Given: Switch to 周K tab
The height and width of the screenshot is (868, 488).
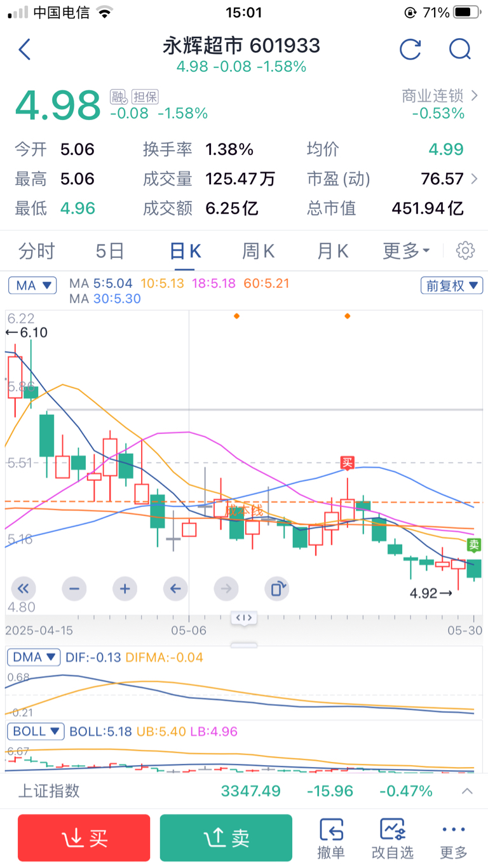Looking at the screenshot, I should coord(258,251).
